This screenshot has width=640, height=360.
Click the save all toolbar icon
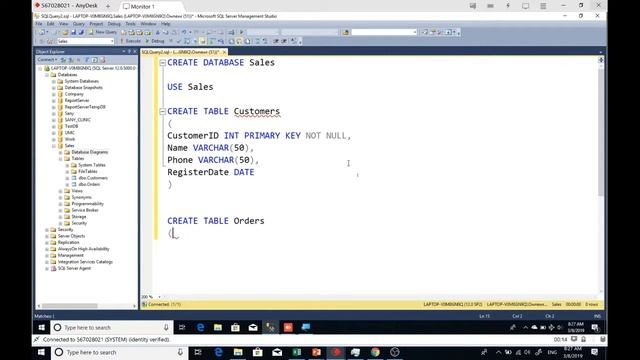point(80,32)
